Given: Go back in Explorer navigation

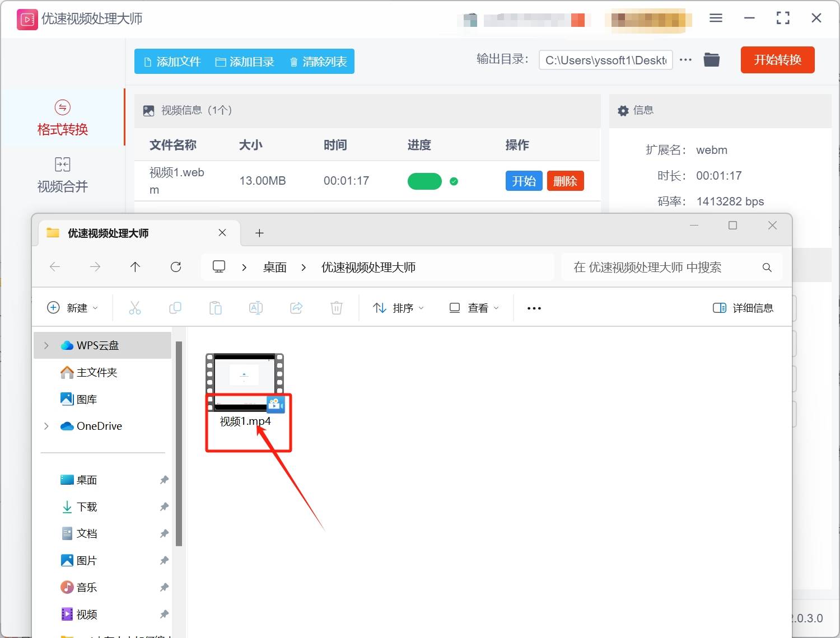Looking at the screenshot, I should pos(55,267).
